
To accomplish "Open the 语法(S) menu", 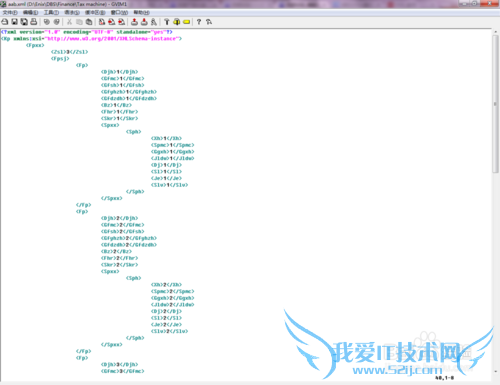I will coord(72,12).
